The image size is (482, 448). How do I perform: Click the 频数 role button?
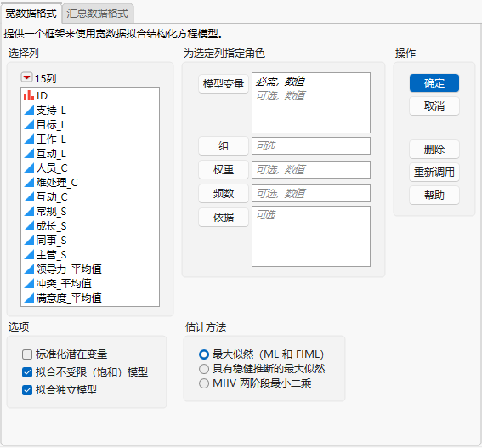pyautogui.click(x=224, y=194)
